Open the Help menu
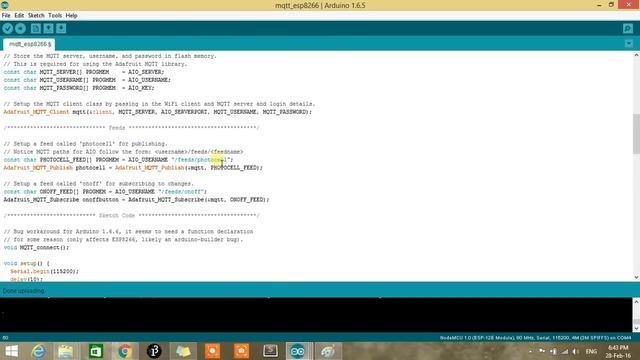Image resolution: width=640 pixels, height=360 pixels. 71,16
